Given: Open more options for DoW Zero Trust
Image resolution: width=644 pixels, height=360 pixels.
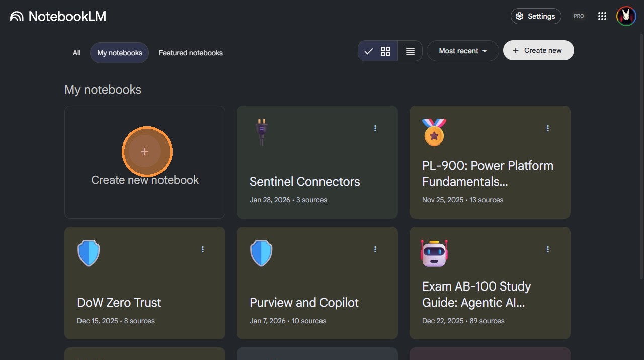Looking at the screenshot, I should pos(203,249).
